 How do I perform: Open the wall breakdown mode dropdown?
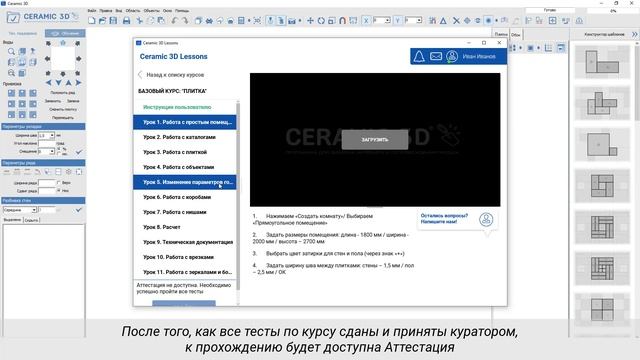tap(34, 210)
